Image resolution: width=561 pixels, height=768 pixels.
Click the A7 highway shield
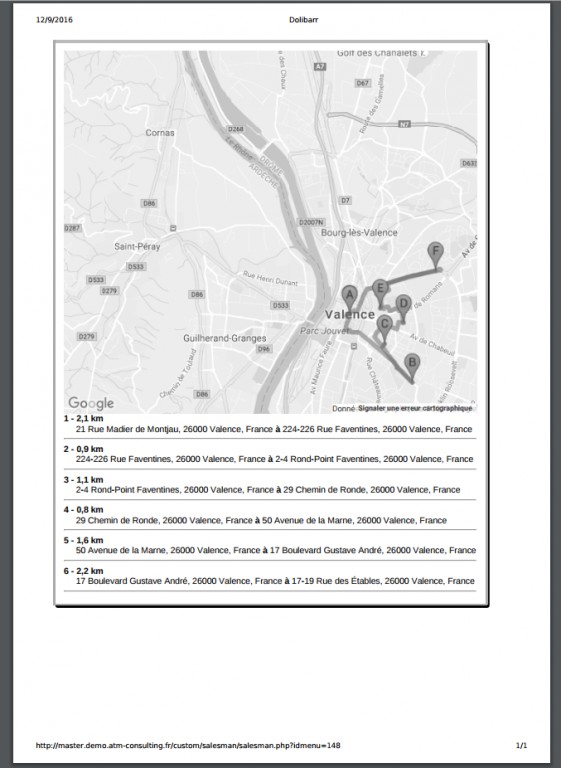click(320, 67)
